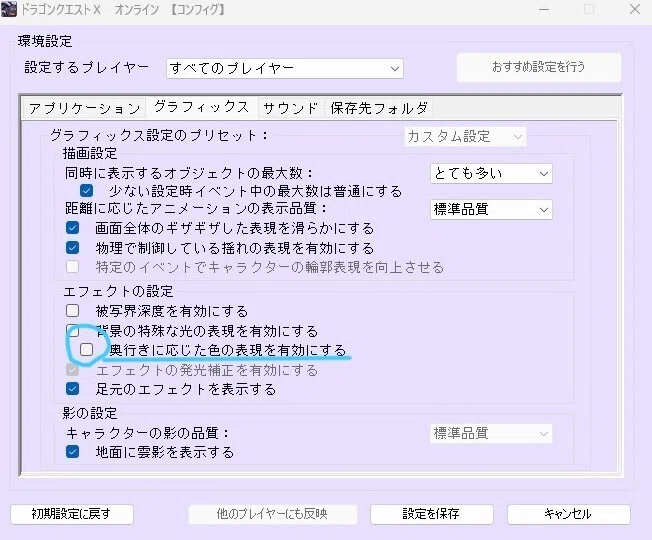Viewport: 652px width, 540px height.
Task: Minimize the config window
Action: [x=544, y=9]
